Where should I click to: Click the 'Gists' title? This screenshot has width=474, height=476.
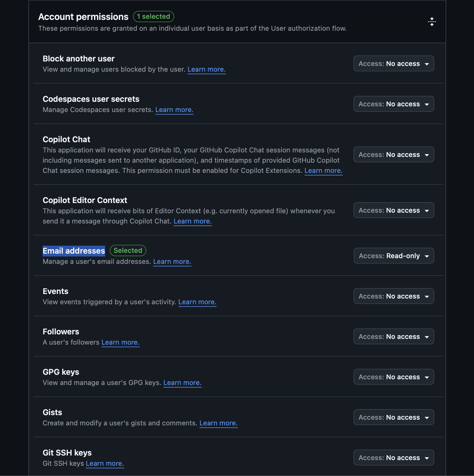coord(52,412)
